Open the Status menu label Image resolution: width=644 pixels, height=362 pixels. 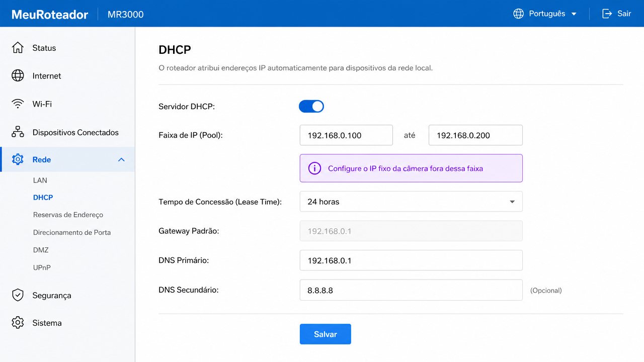[x=44, y=48]
